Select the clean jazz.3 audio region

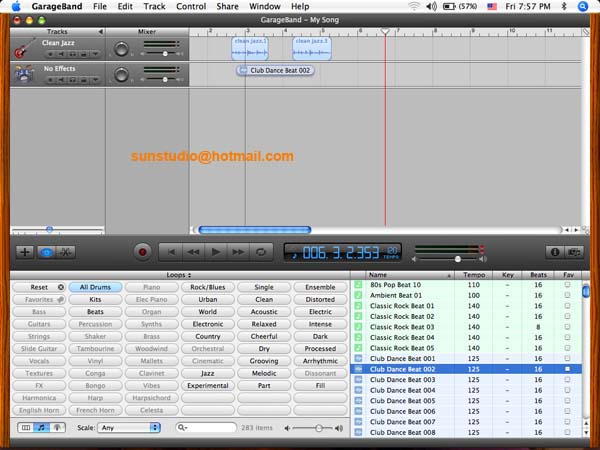(x=312, y=49)
